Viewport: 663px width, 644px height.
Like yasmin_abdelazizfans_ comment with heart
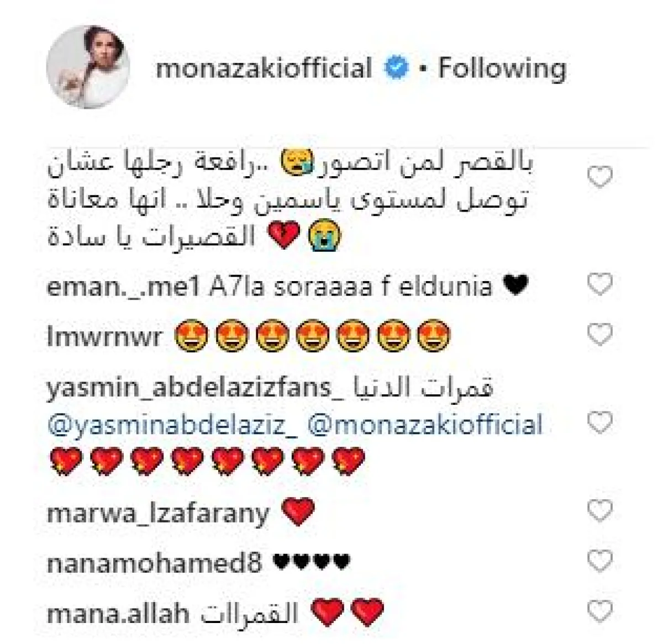point(599,423)
